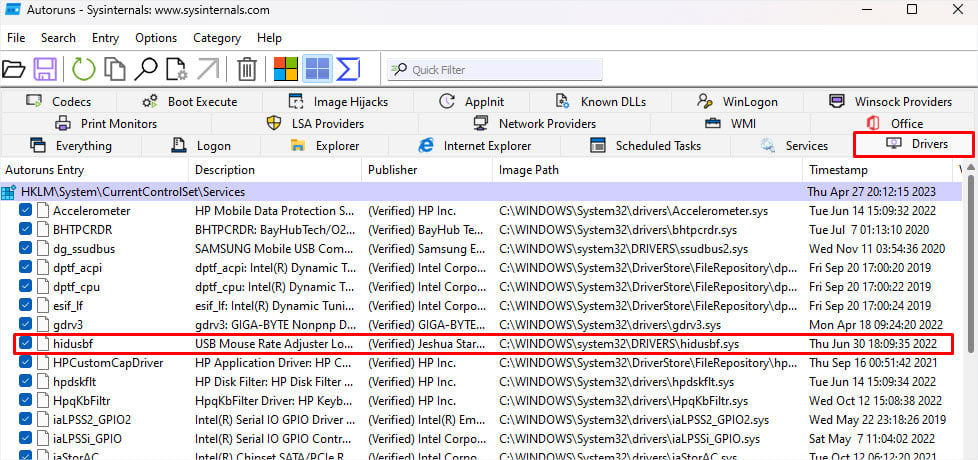Select the HKLM\System\CurrentControlSet\Services row
Image resolution: width=978 pixels, height=460 pixels.
[x=482, y=192]
